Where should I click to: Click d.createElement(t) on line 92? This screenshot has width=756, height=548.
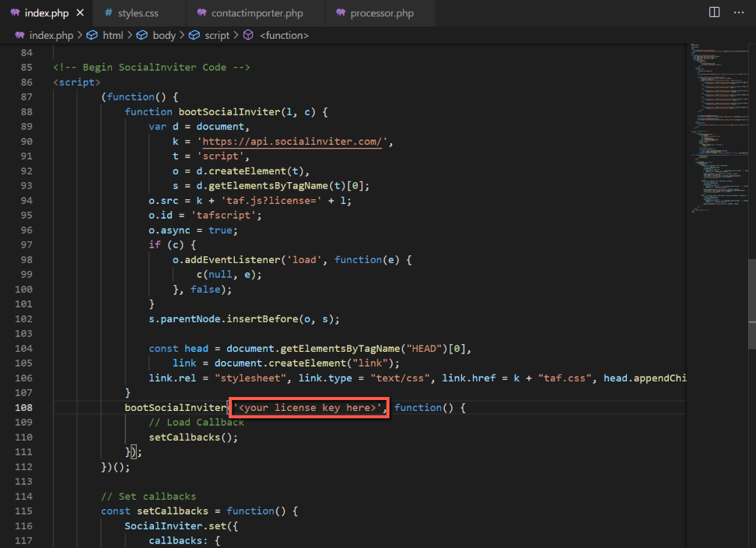point(250,171)
